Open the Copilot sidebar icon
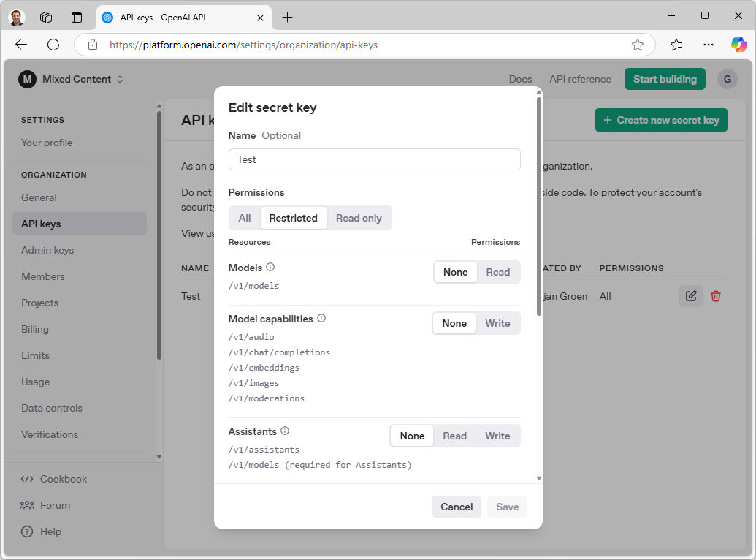 pos(738,45)
